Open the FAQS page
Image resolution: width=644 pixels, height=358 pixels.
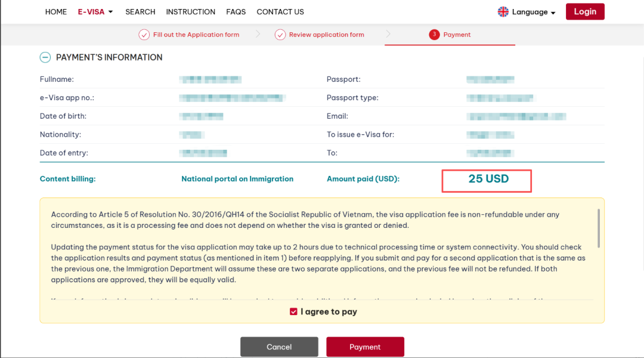coord(236,12)
